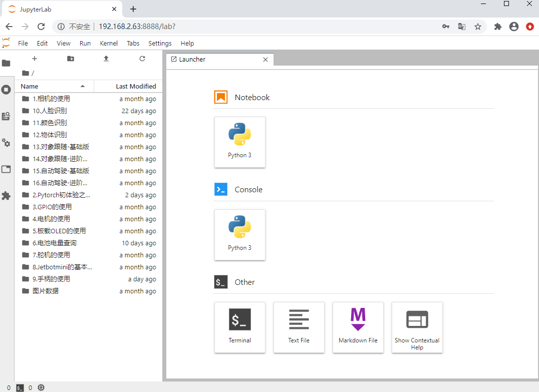The image size is (539, 392).
Task: Select folder 7.舵机的使用
Action: [x=89, y=255]
